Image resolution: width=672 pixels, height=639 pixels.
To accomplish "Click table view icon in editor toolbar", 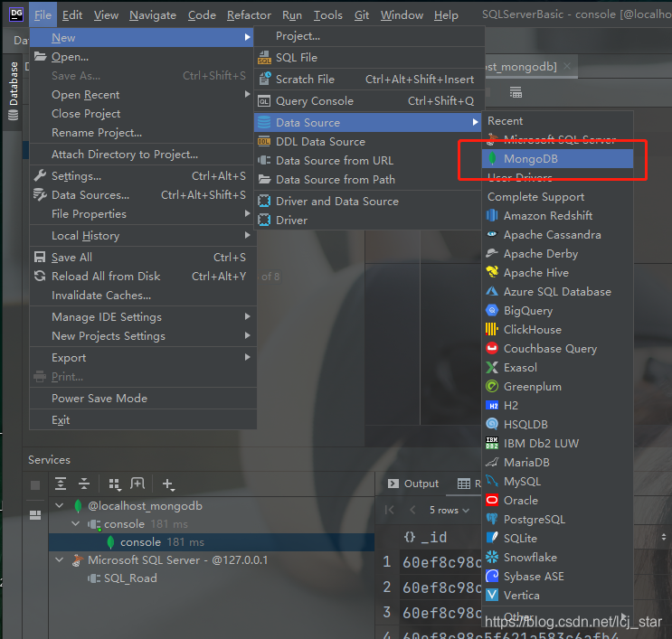I will coord(516,92).
